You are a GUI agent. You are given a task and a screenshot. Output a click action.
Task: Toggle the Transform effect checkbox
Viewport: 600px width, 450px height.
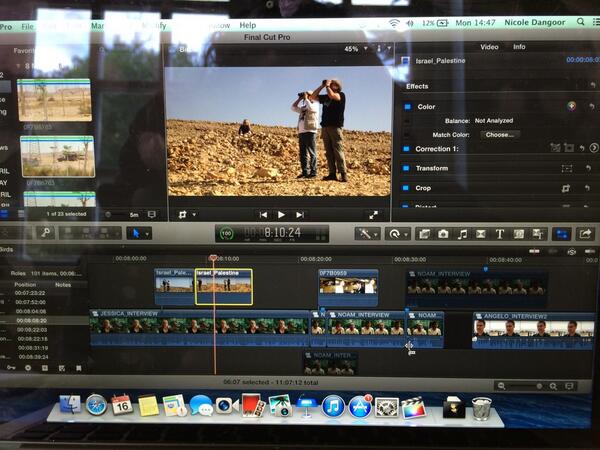(x=406, y=168)
